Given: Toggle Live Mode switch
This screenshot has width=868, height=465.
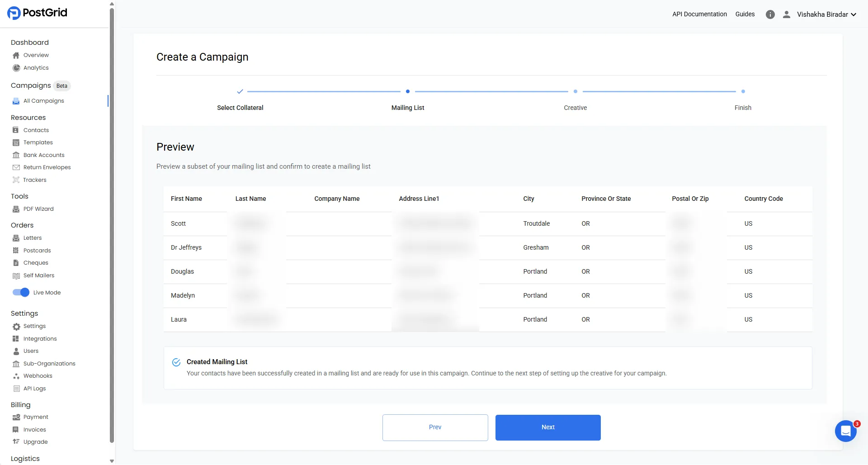Looking at the screenshot, I should [x=21, y=292].
